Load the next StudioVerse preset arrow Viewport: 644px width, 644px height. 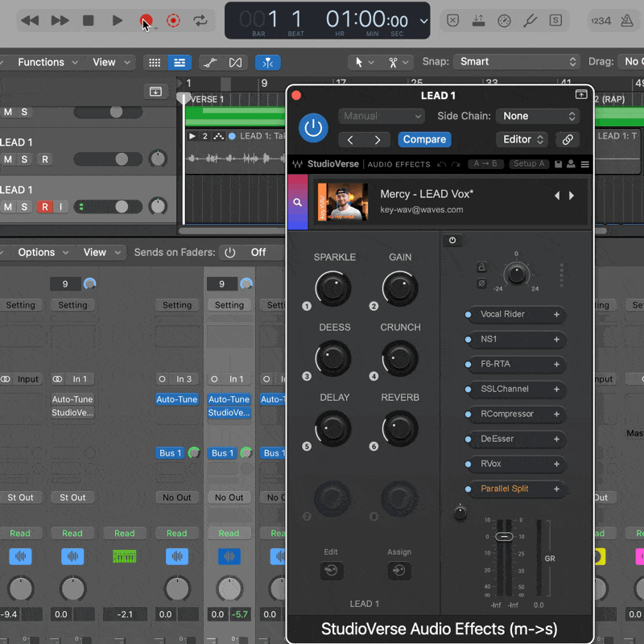click(x=572, y=196)
